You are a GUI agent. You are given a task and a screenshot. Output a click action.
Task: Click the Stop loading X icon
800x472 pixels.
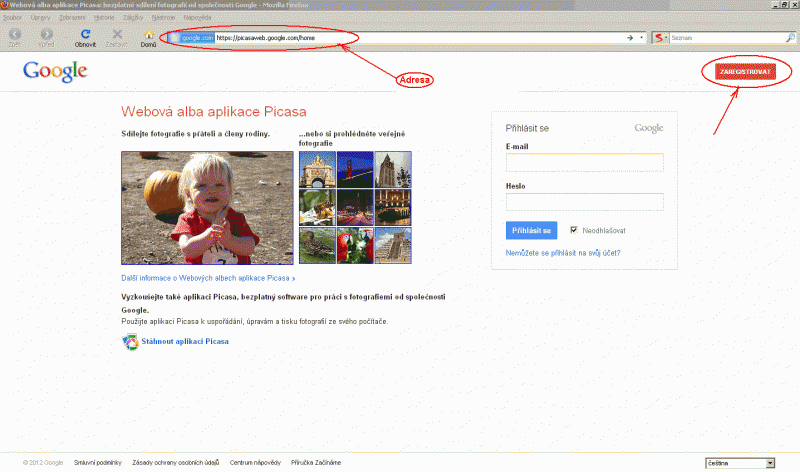click(117, 34)
